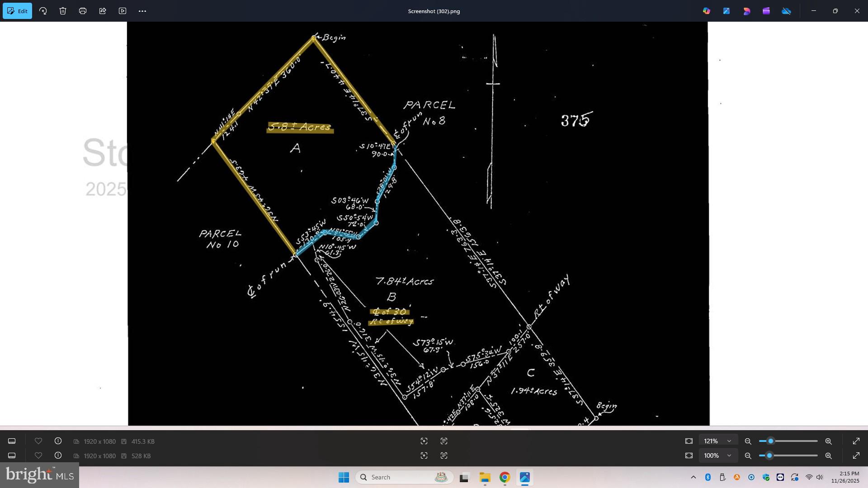Rotate the image with the rotate icon
Viewport: 868px width, 488px height.
(x=43, y=11)
